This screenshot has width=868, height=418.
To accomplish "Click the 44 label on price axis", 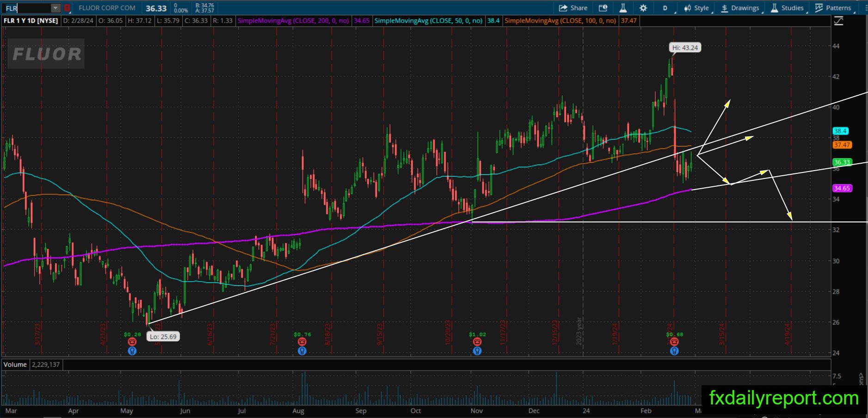I will click(836, 46).
